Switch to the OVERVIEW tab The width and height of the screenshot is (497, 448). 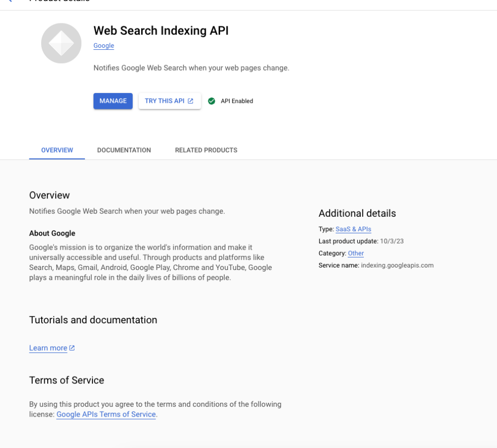57,150
